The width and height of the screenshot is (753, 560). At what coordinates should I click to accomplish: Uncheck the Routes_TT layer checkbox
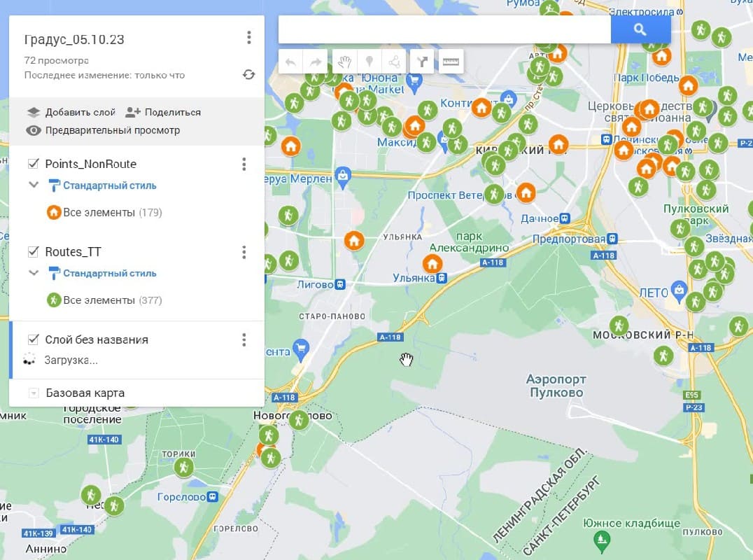[33, 251]
